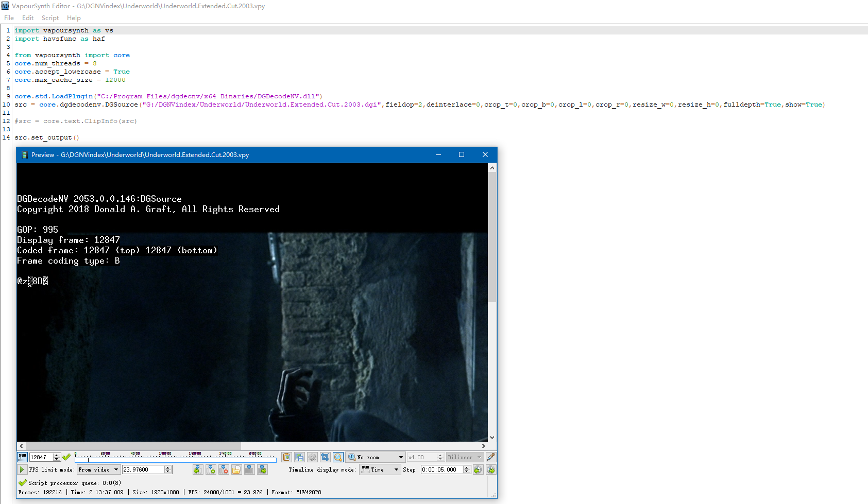
Task: Click the video frame in the preview
Action: point(252,302)
